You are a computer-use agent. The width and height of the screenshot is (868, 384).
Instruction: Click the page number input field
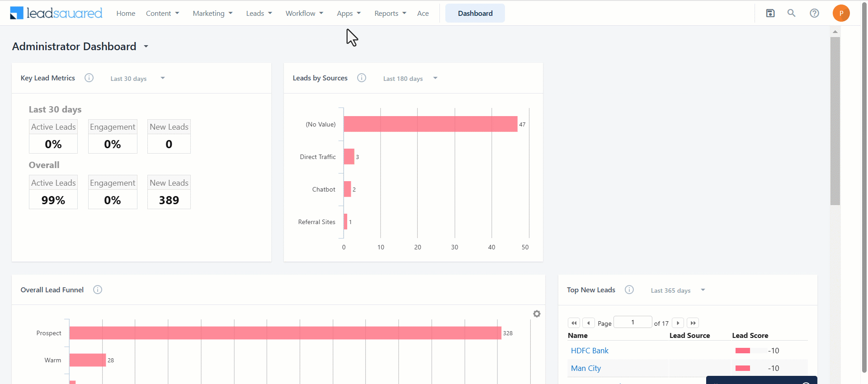click(x=632, y=322)
